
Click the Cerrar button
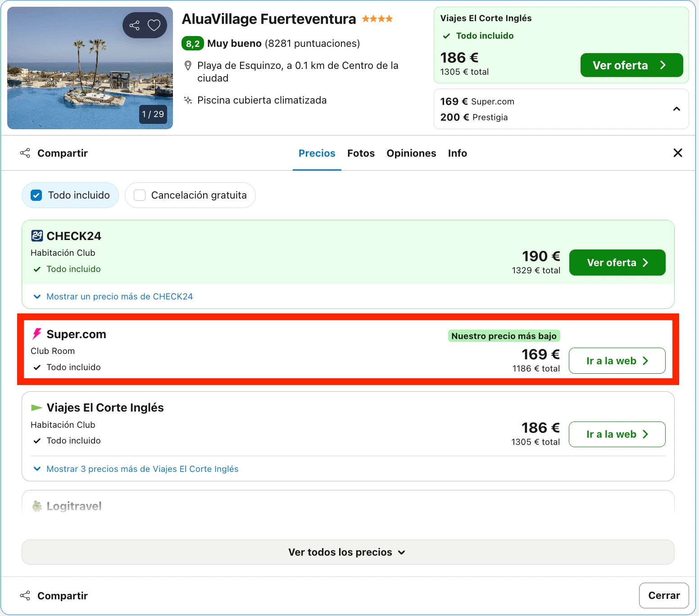point(664,595)
